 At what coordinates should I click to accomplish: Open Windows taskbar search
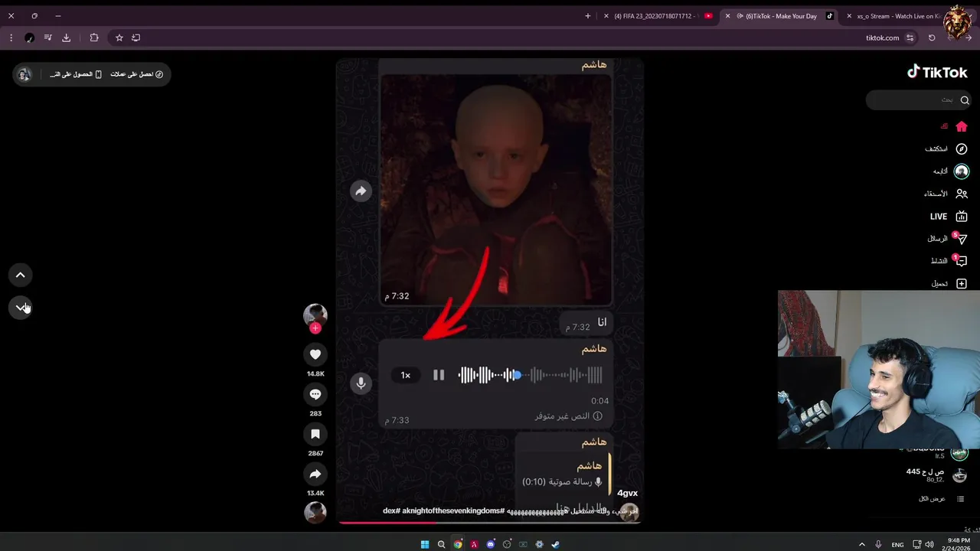coord(442,545)
